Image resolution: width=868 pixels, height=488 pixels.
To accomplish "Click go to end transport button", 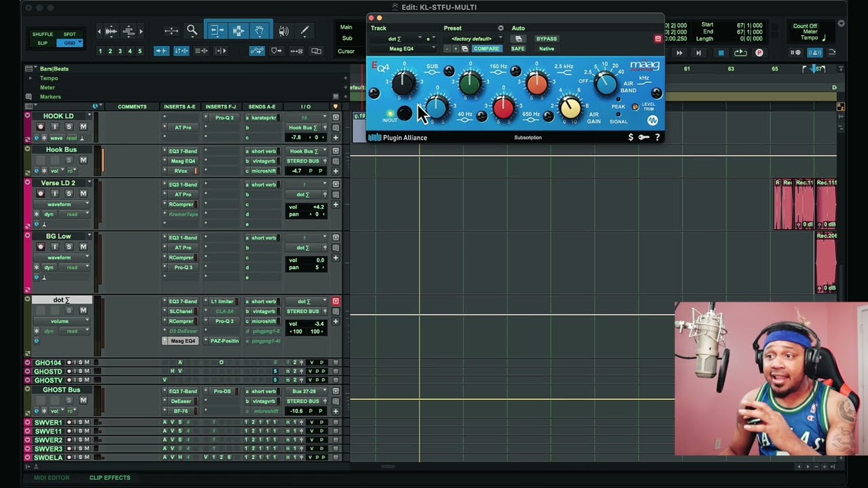I will [x=698, y=53].
